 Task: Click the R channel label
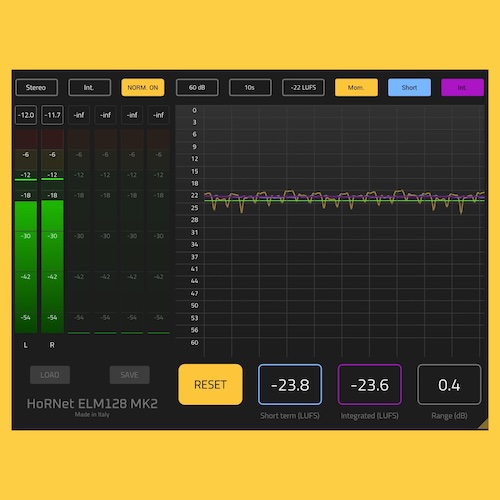point(52,345)
